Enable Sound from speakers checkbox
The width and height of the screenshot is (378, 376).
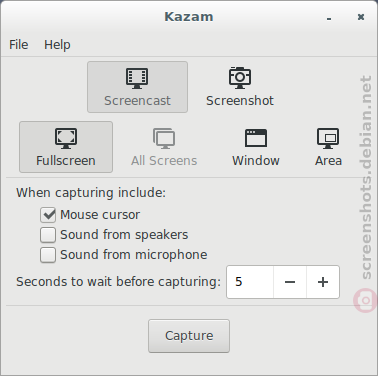48,235
